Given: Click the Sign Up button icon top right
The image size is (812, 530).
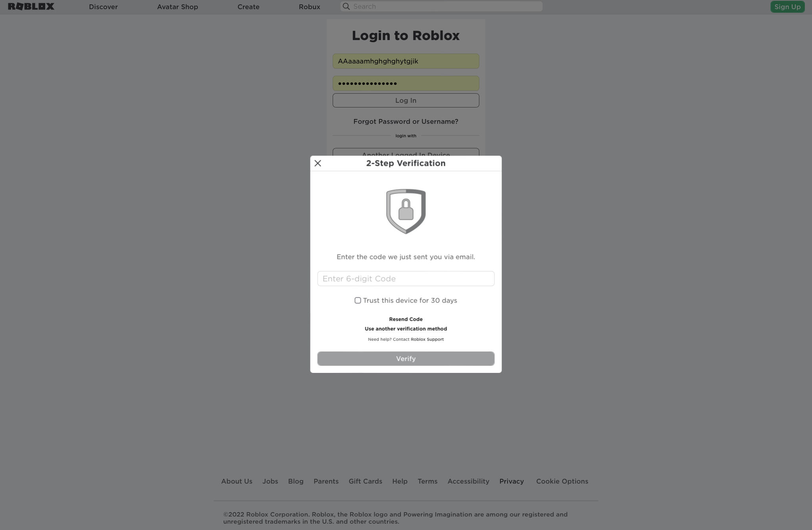Looking at the screenshot, I should [787, 6].
